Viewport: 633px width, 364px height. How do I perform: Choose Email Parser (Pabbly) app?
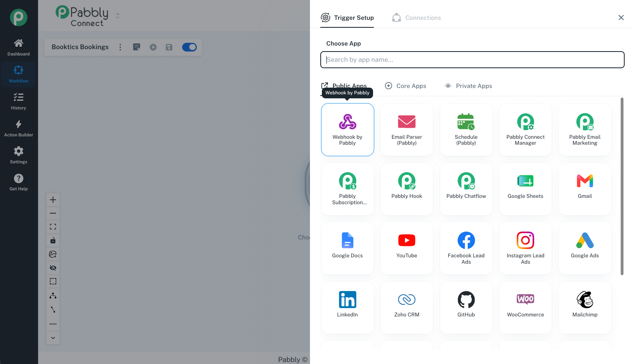click(x=407, y=130)
